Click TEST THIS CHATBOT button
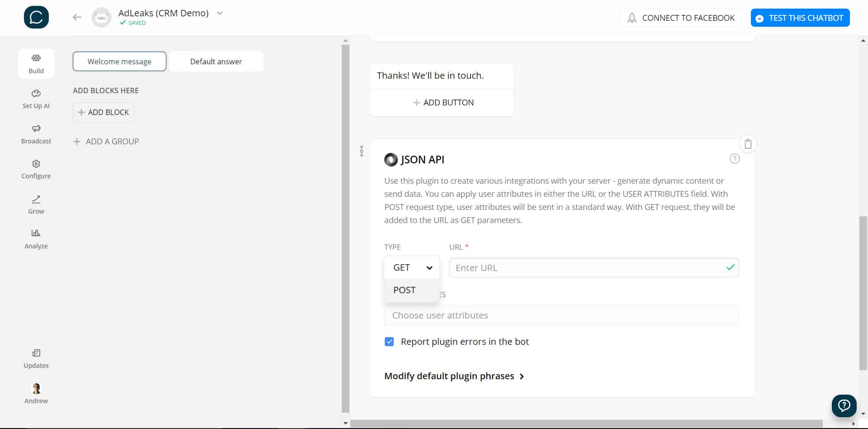The height and width of the screenshot is (429, 868). pyautogui.click(x=800, y=18)
